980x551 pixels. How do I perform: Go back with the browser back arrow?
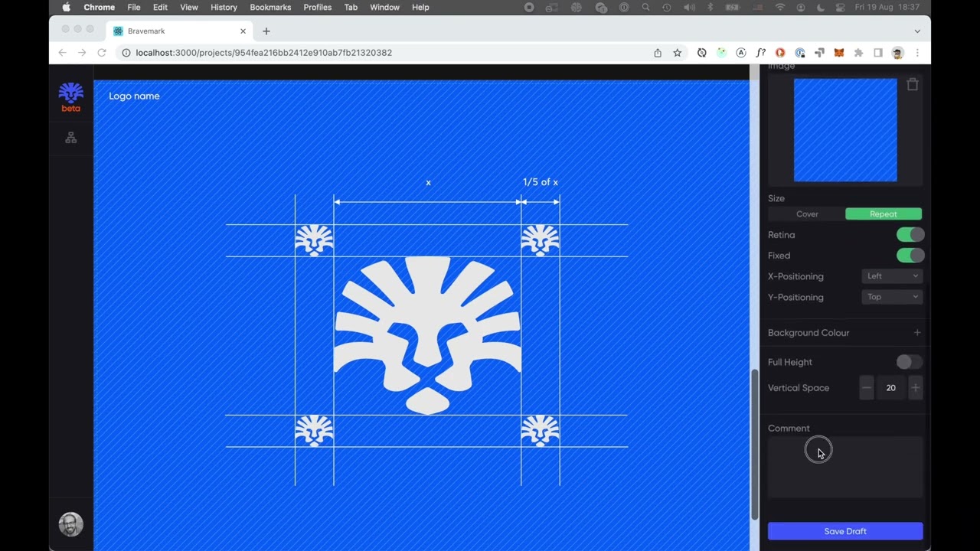pyautogui.click(x=63, y=53)
